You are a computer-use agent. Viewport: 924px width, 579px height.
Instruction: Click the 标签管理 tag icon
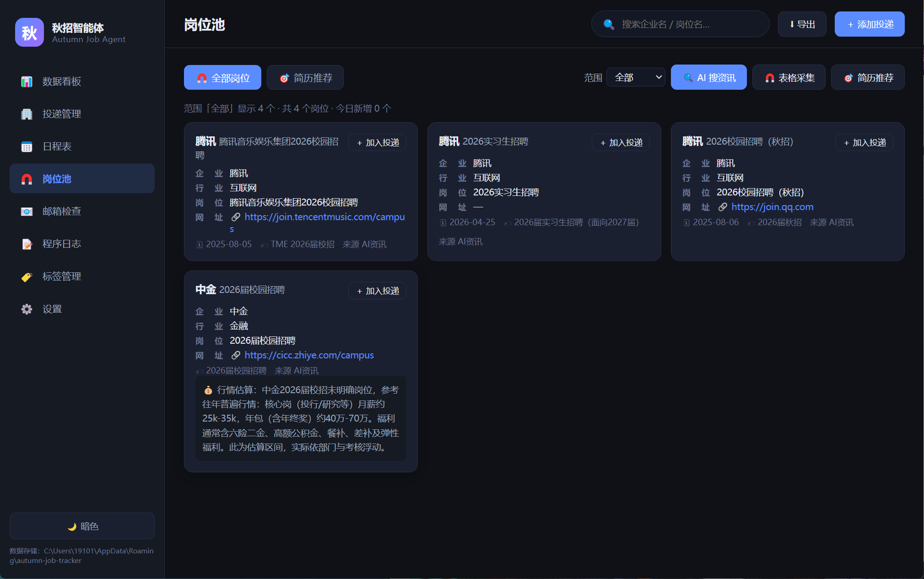coord(27,276)
